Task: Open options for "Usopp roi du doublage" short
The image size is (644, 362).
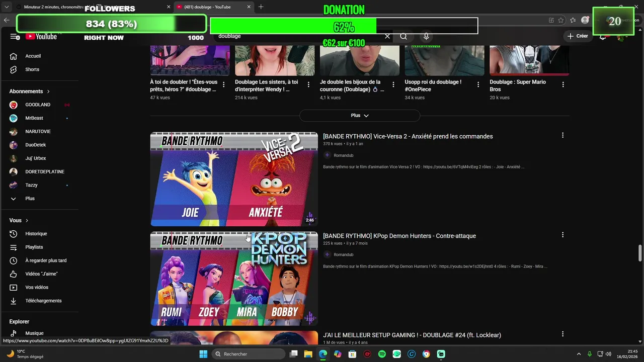Action: (478, 84)
